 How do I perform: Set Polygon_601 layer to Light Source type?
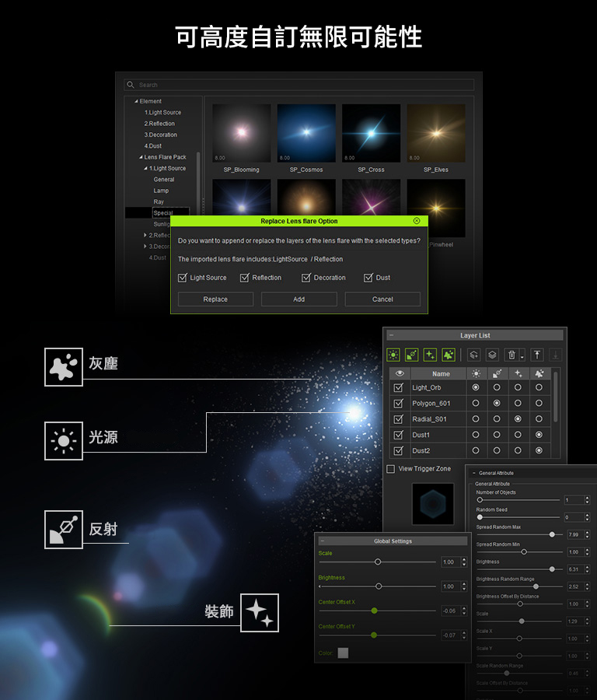point(476,404)
